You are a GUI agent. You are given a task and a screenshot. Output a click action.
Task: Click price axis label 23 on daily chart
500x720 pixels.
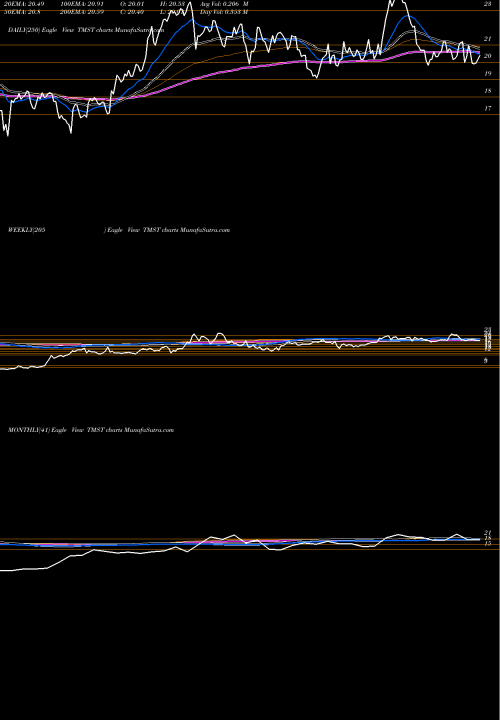488,4
